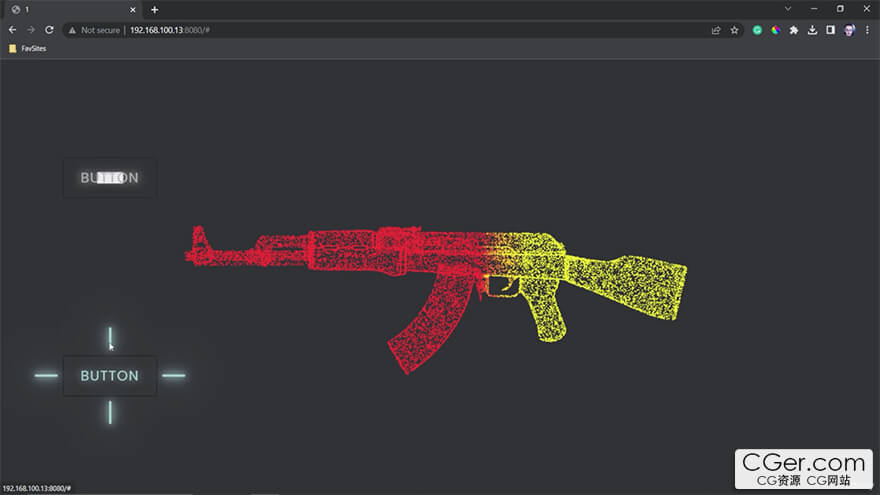Reload the page with the refresh icon
The height and width of the screenshot is (495, 880).
(x=49, y=30)
